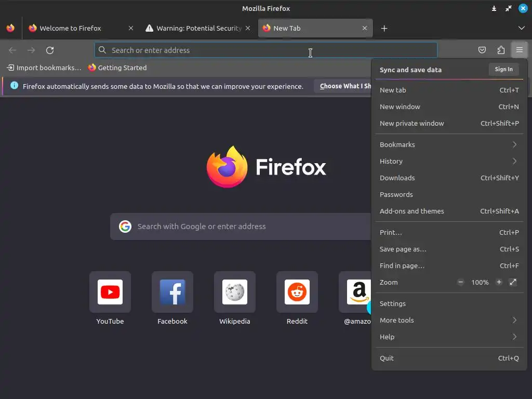Click the back navigation arrow
Viewport: 532px width, 399px height.
click(x=12, y=50)
